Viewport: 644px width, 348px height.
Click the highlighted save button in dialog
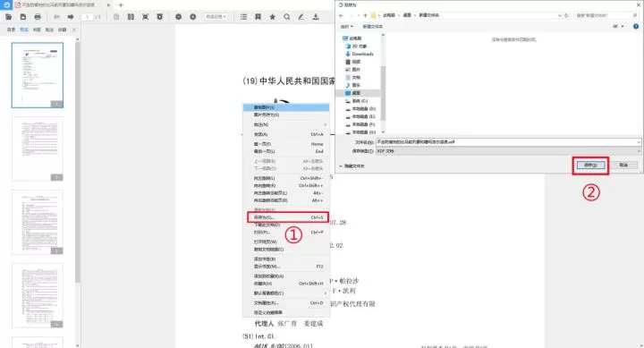590,166
